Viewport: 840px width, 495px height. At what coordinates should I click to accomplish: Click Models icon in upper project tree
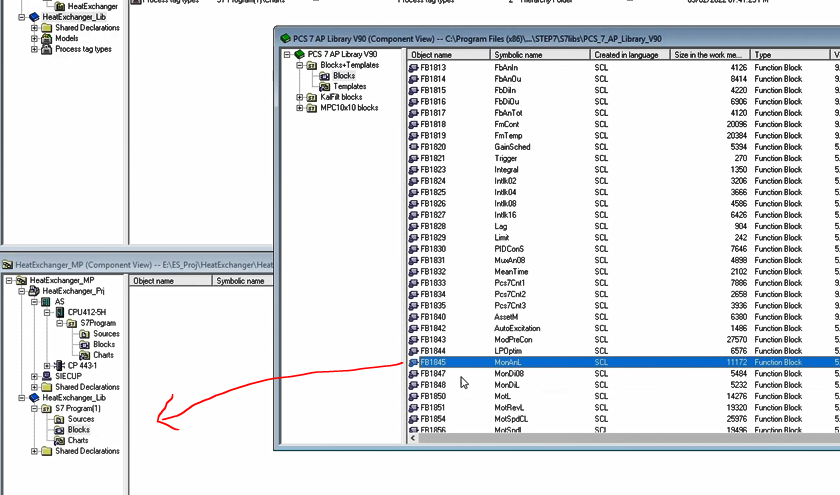click(x=47, y=39)
